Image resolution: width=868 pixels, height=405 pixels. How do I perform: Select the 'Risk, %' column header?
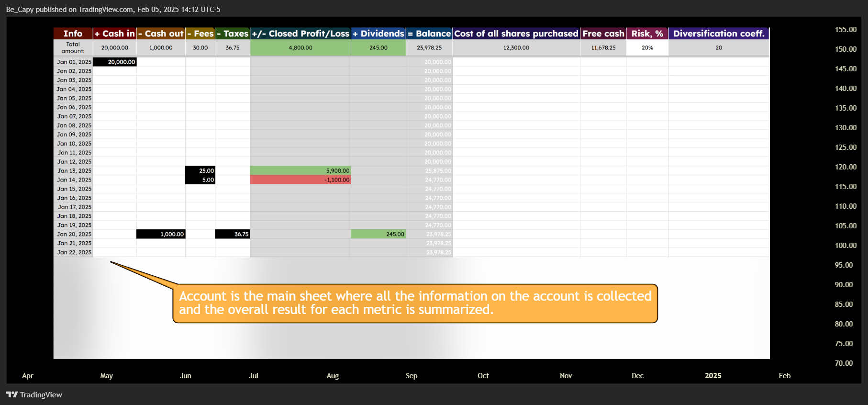click(x=647, y=34)
